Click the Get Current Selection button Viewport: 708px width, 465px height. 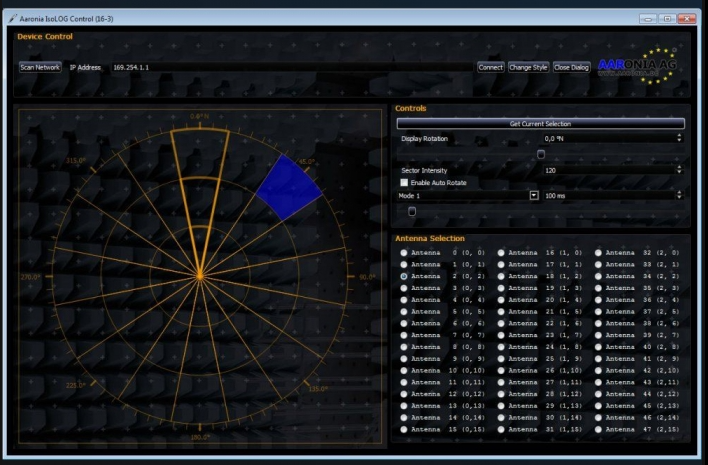pos(540,123)
